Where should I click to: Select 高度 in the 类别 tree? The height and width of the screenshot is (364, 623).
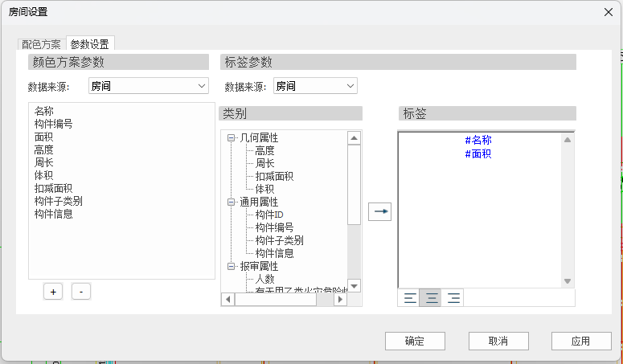(x=264, y=150)
